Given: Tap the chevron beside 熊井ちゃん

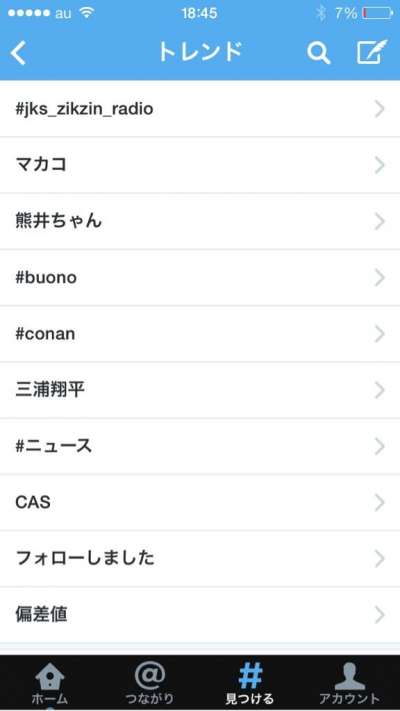Looking at the screenshot, I should pos(380,221).
